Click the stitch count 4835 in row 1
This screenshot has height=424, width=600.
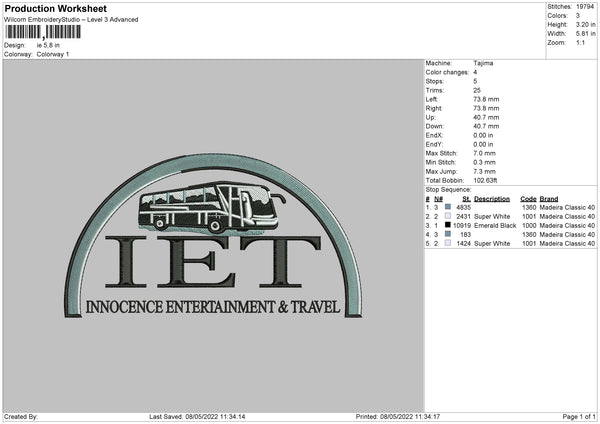[x=463, y=207]
